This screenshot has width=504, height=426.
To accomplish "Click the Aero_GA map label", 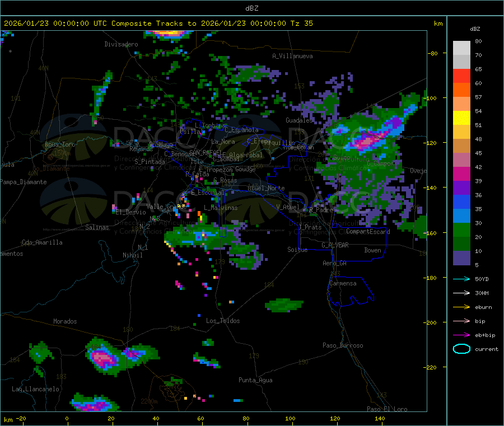I will [x=334, y=263].
